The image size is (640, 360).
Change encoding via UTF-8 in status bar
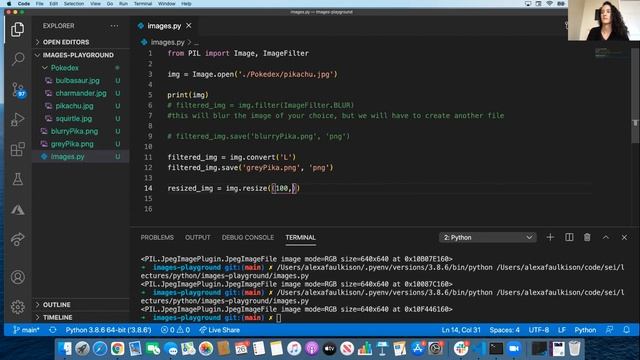click(x=539, y=330)
